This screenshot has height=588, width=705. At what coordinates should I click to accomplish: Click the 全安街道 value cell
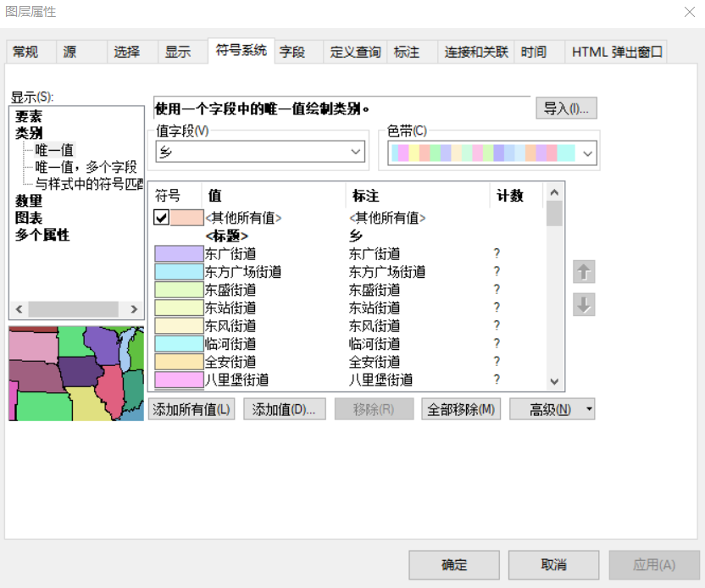pyautogui.click(x=230, y=362)
